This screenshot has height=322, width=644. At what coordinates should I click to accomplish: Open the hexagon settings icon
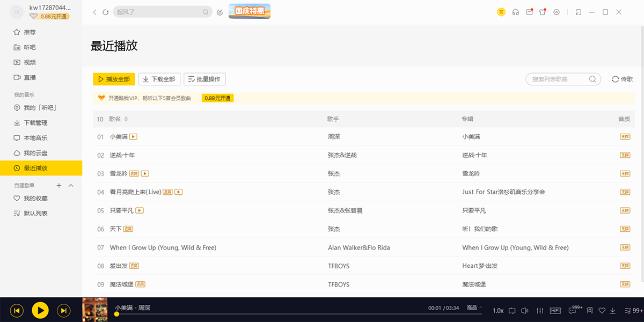tap(557, 12)
